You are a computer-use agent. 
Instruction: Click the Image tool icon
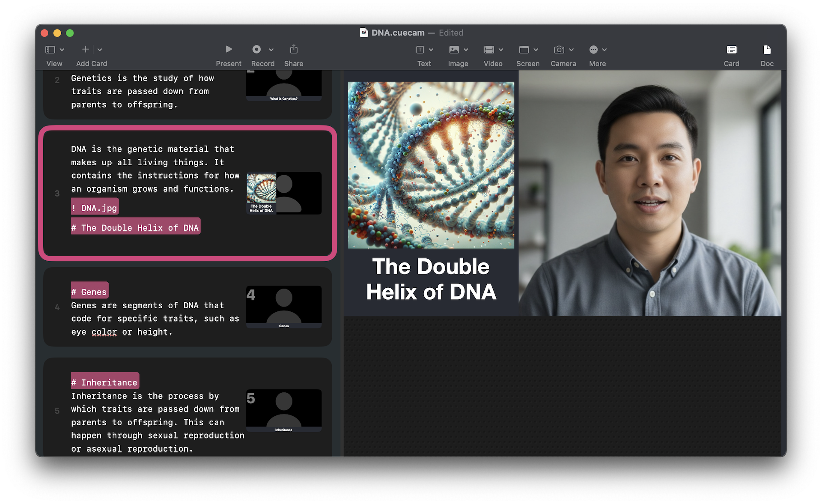click(x=454, y=50)
